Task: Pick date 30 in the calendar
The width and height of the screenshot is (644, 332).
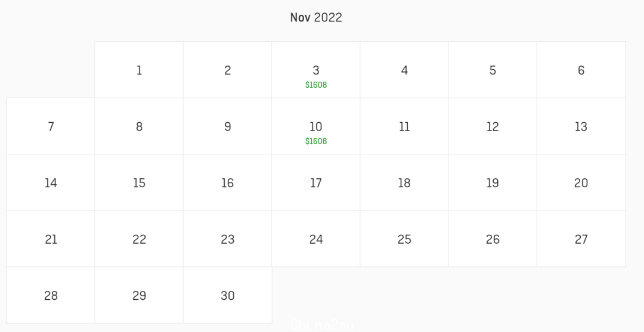Action: click(x=228, y=295)
